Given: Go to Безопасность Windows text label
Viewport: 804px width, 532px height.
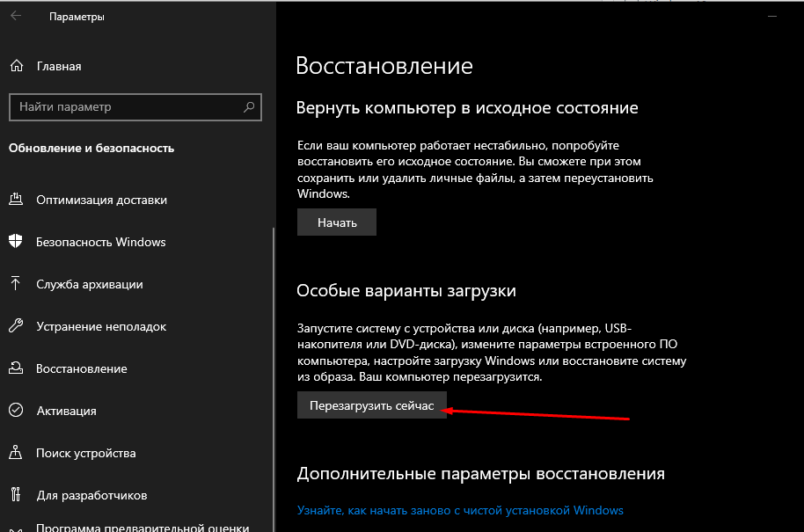Looking at the screenshot, I should click(x=100, y=242).
